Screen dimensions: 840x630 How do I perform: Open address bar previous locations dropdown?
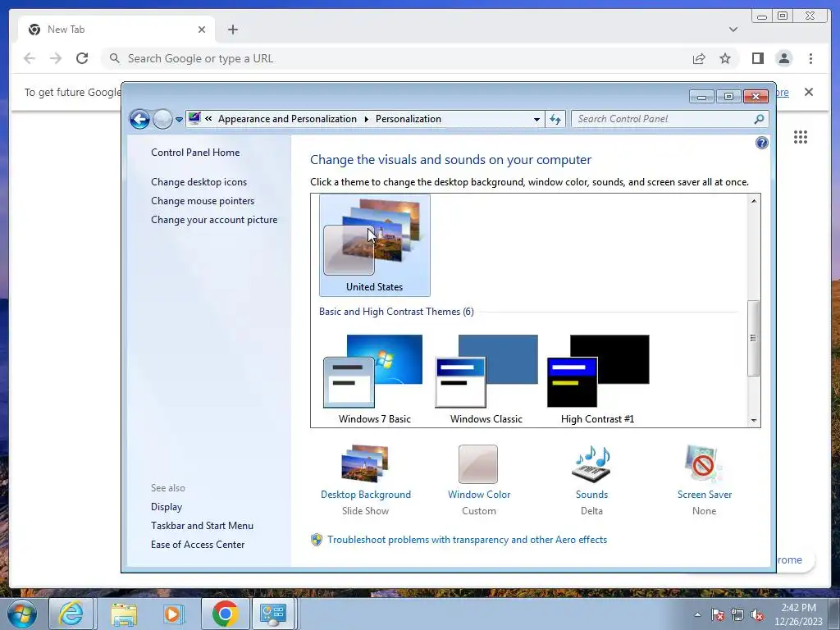pos(536,119)
